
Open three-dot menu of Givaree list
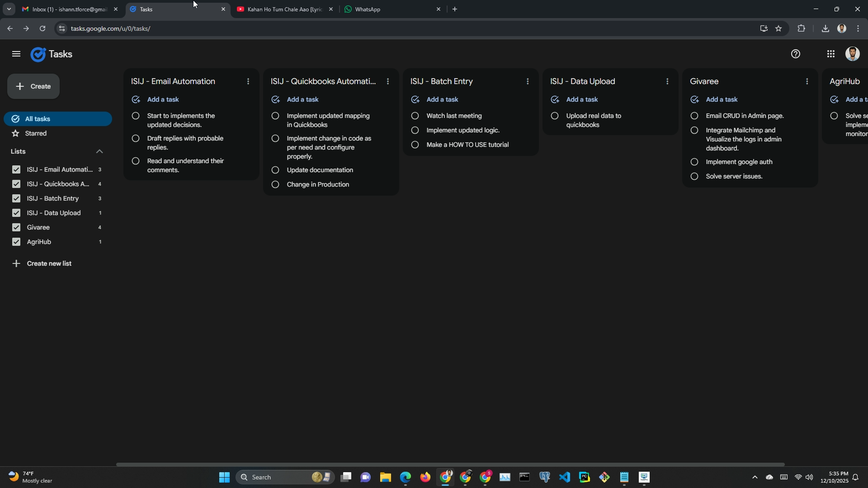807,81
